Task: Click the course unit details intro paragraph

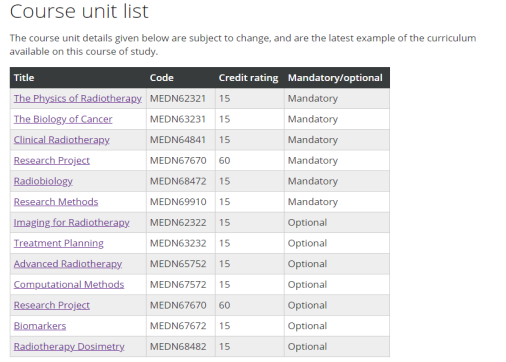Action: pyautogui.click(x=243, y=45)
